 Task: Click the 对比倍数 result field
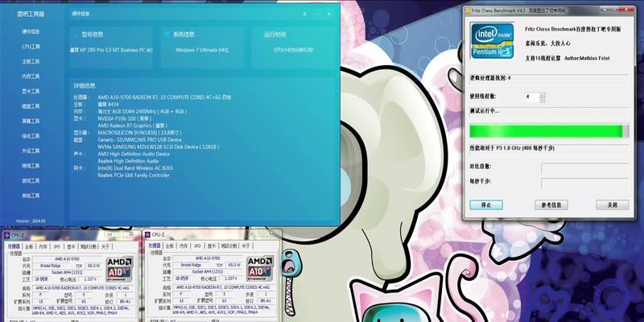(584, 168)
